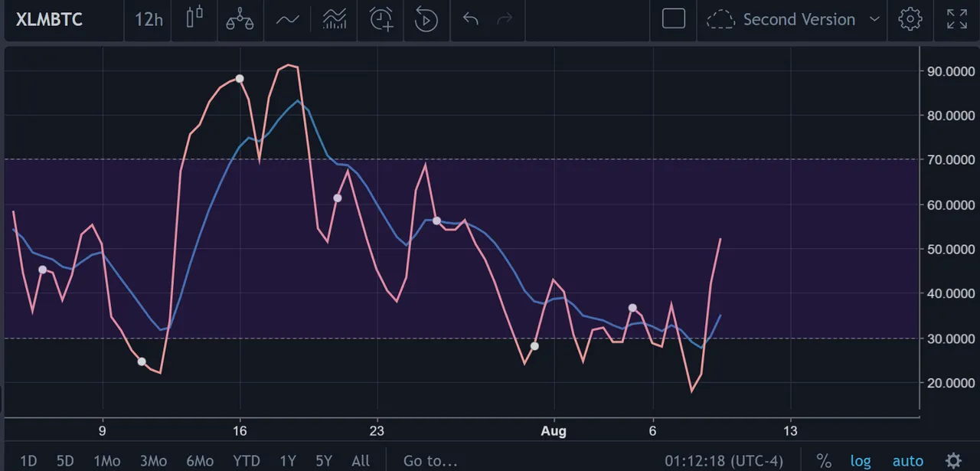Set date range to YTD
This screenshot has width=980, height=471.
(247, 461)
